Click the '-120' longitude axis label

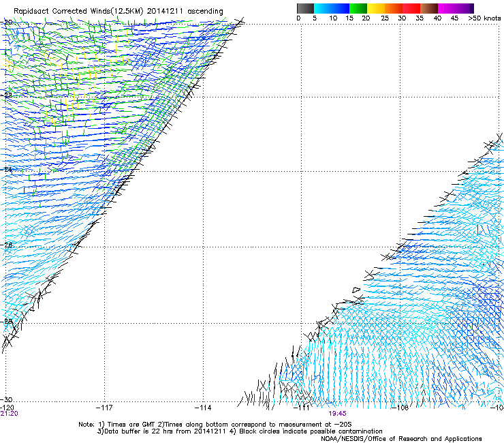pos(6,408)
